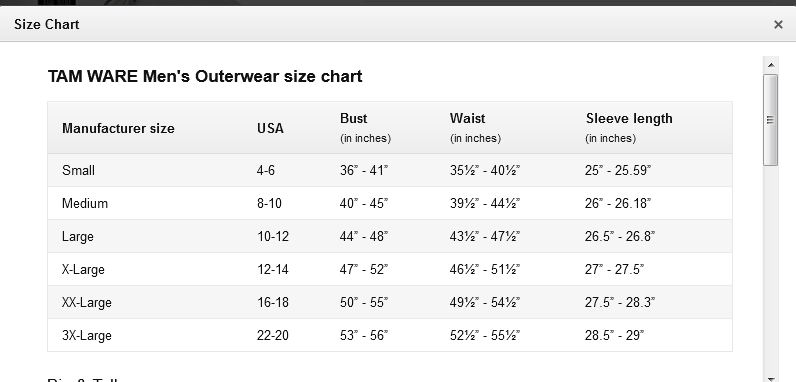Select the Small size row label
Viewport: 796px width, 382px height.
tap(78, 170)
